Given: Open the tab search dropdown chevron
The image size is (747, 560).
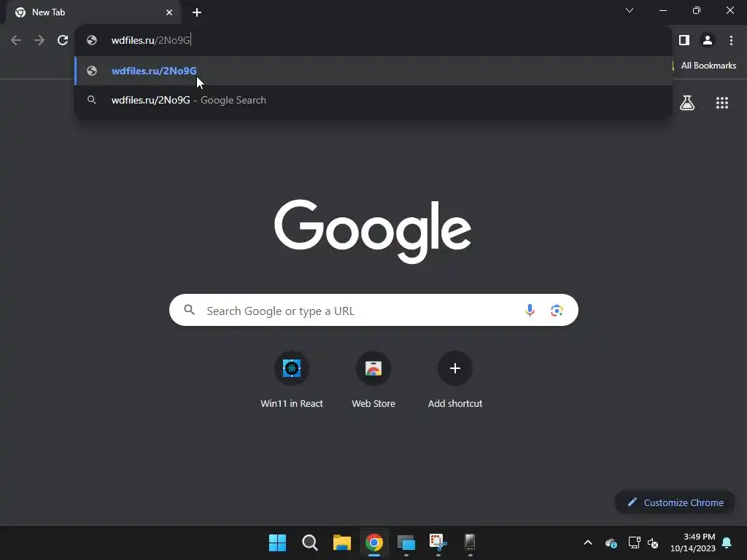Looking at the screenshot, I should [630, 10].
